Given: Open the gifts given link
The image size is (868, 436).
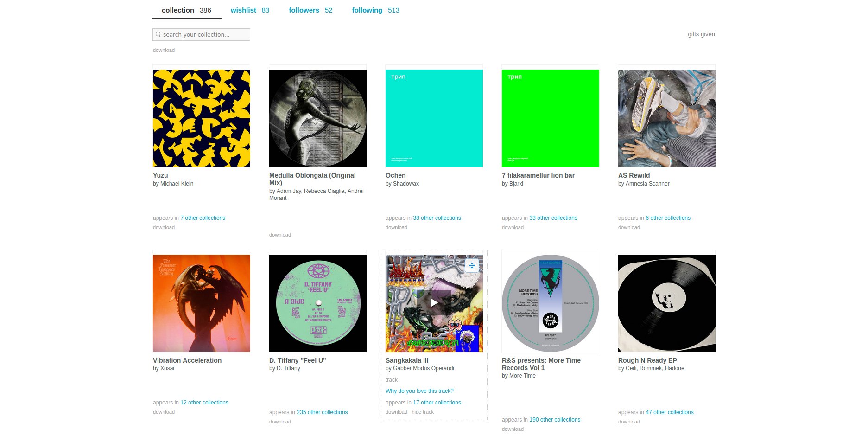Looking at the screenshot, I should (x=701, y=34).
